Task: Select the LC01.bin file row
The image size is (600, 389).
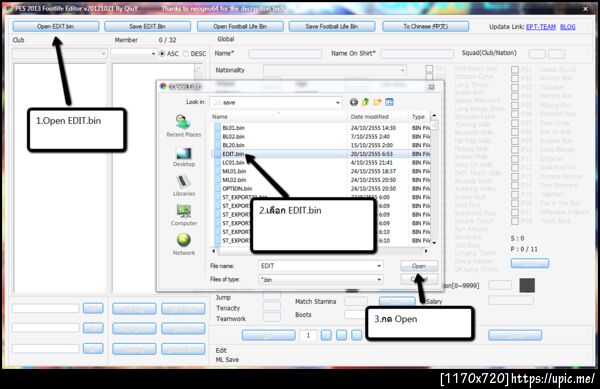Action: 321,163
